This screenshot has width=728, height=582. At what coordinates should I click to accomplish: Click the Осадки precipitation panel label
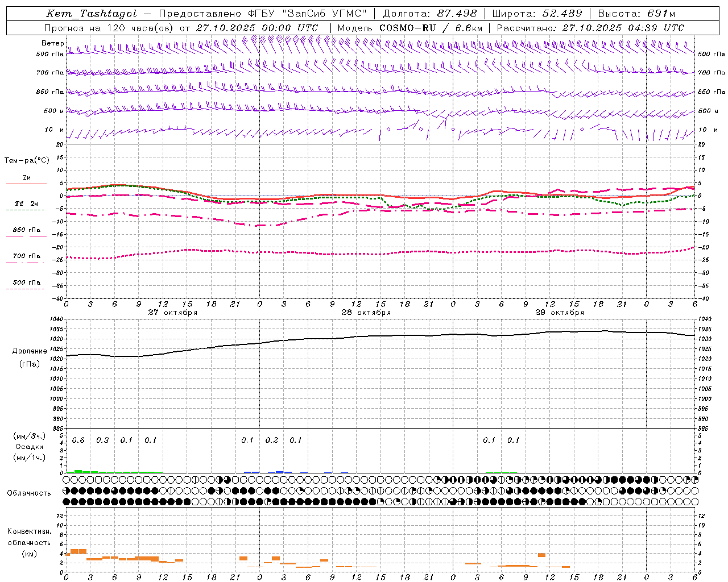pos(30,447)
